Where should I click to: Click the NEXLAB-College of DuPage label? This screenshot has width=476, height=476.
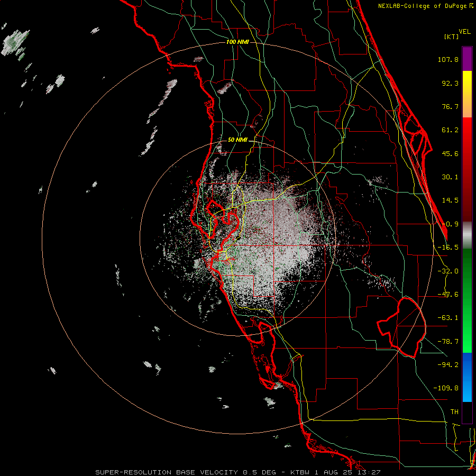[x=423, y=6]
